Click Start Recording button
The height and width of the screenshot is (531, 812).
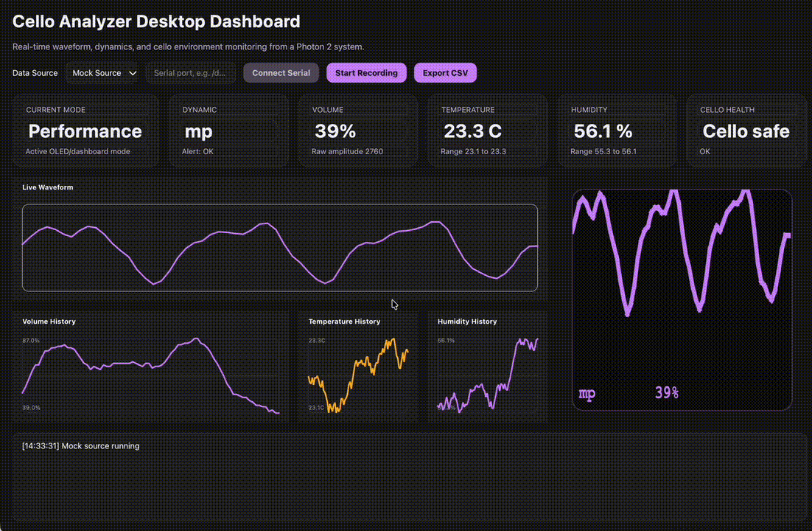click(x=366, y=73)
